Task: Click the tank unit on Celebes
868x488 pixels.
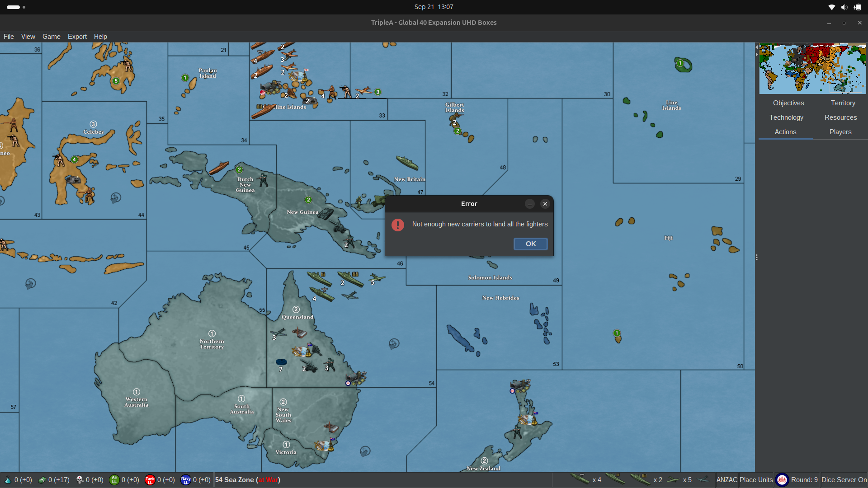Action: click(x=73, y=180)
